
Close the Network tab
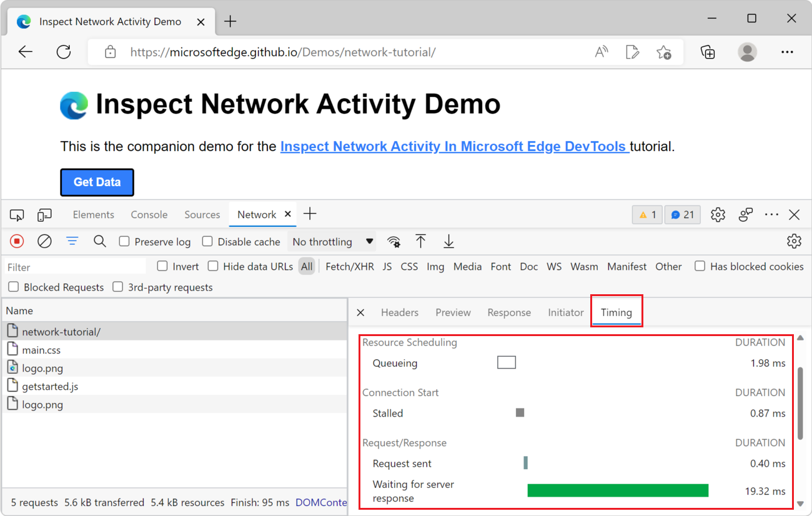click(x=288, y=214)
